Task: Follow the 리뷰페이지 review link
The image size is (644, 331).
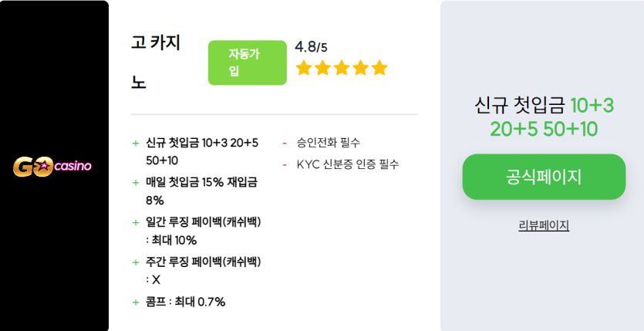Action: click(x=544, y=225)
